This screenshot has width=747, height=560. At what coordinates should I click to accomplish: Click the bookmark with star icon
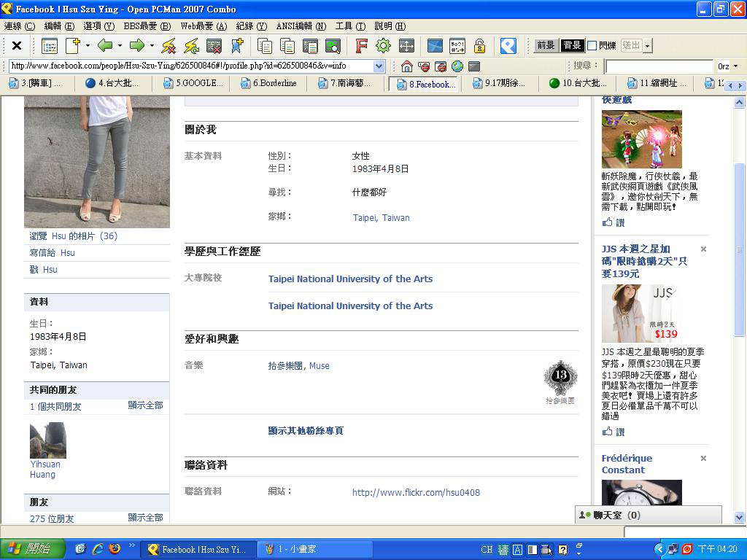(237, 46)
